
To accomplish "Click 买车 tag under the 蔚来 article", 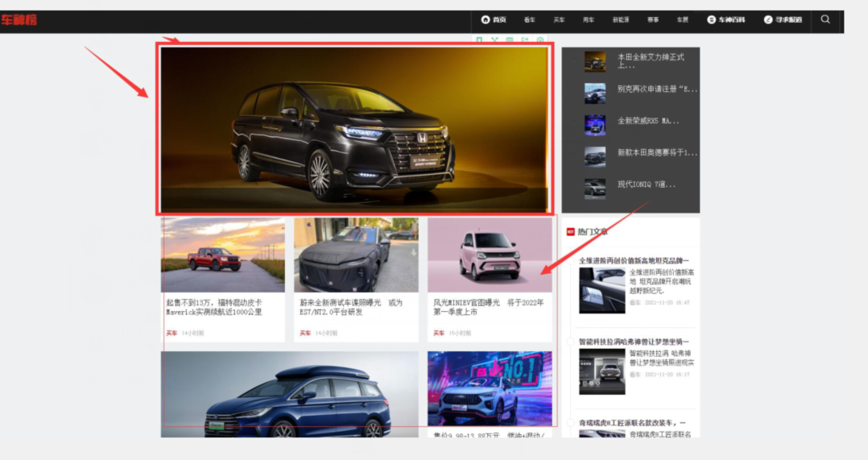I will 305,334.
